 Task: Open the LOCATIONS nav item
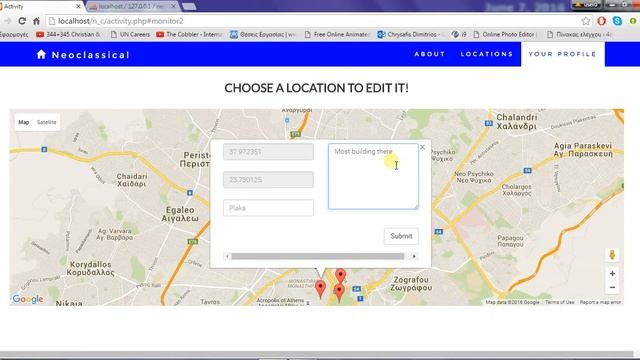coord(487,54)
